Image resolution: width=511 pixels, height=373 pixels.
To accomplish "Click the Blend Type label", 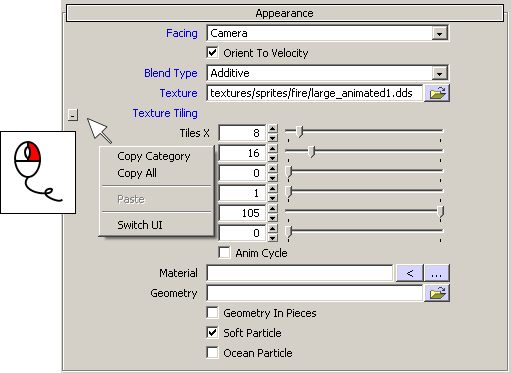I will (171, 73).
